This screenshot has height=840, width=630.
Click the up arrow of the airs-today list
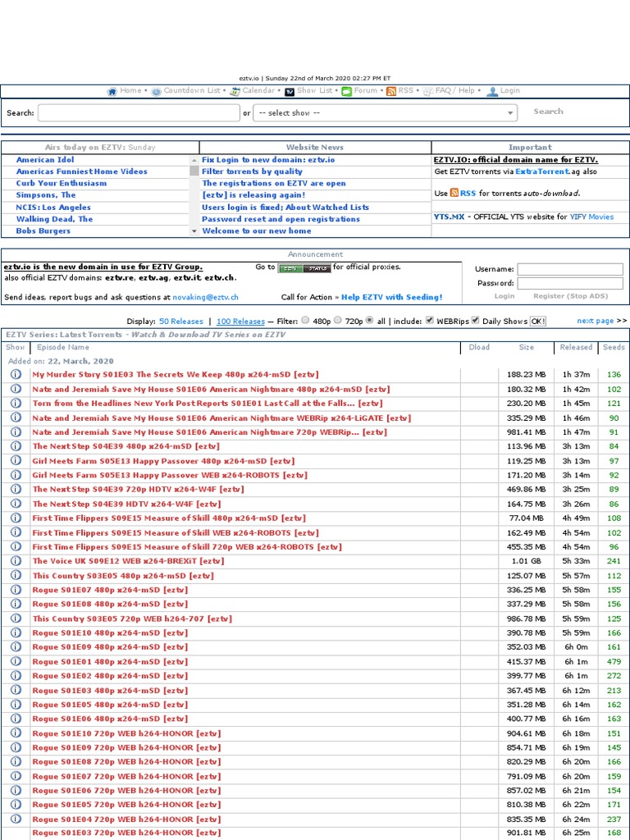pos(194,160)
